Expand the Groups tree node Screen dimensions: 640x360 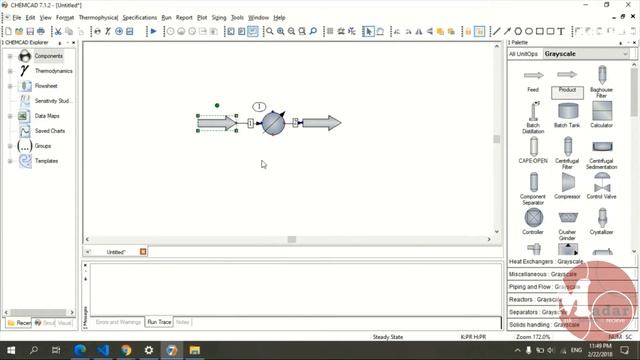(10, 146)
